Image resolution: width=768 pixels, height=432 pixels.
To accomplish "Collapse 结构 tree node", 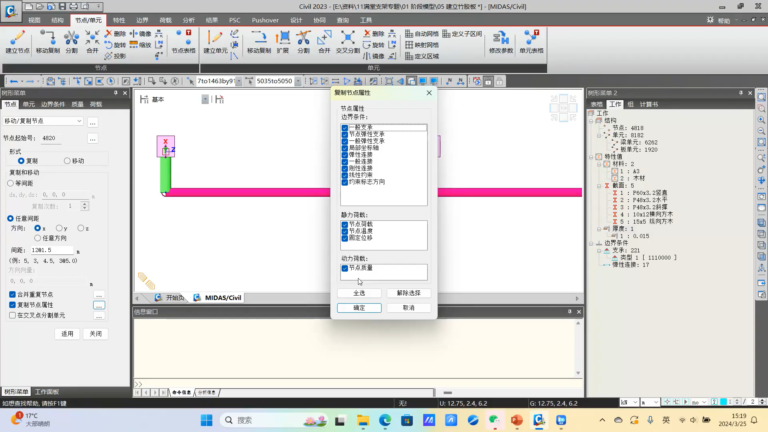I will coord(591,120).
